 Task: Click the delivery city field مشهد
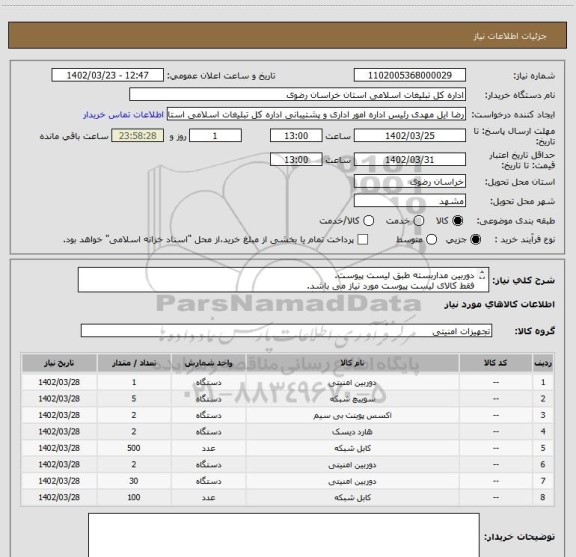click(x=410, y=201)
